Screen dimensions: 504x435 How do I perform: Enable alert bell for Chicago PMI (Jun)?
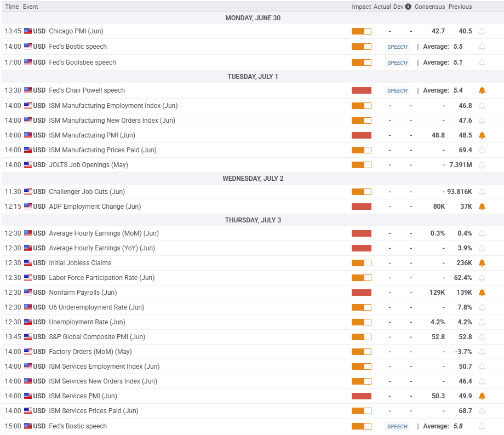click(482, 31)
